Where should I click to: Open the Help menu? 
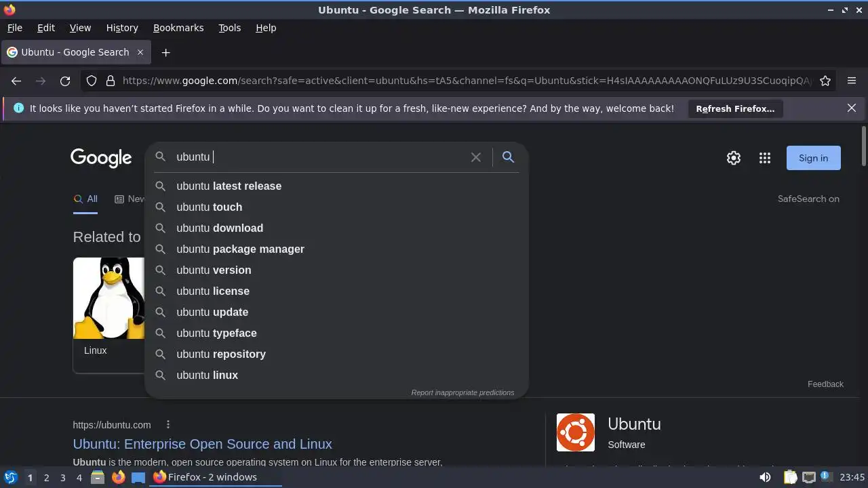pyautogui.click(x=266, y=28)
